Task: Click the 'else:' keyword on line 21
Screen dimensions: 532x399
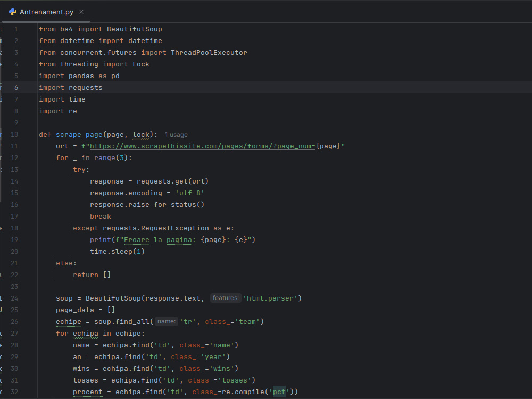Action: [66, 263]
